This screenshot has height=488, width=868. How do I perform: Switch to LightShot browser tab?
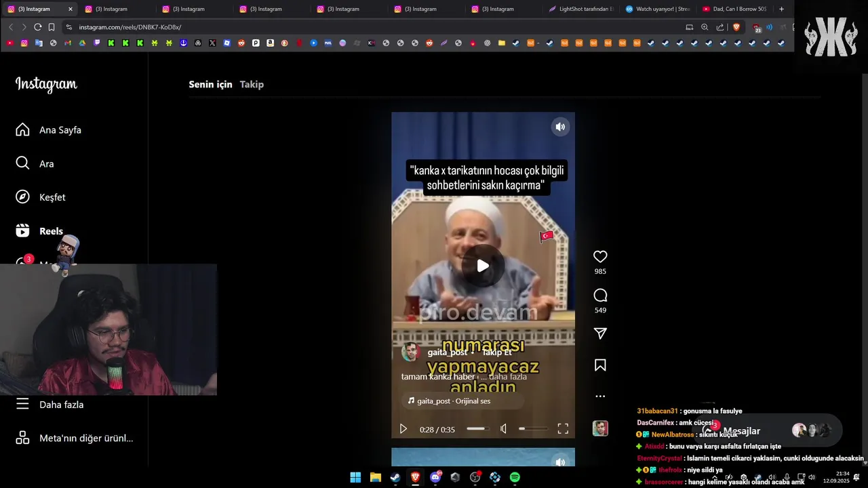click(580, 9)
